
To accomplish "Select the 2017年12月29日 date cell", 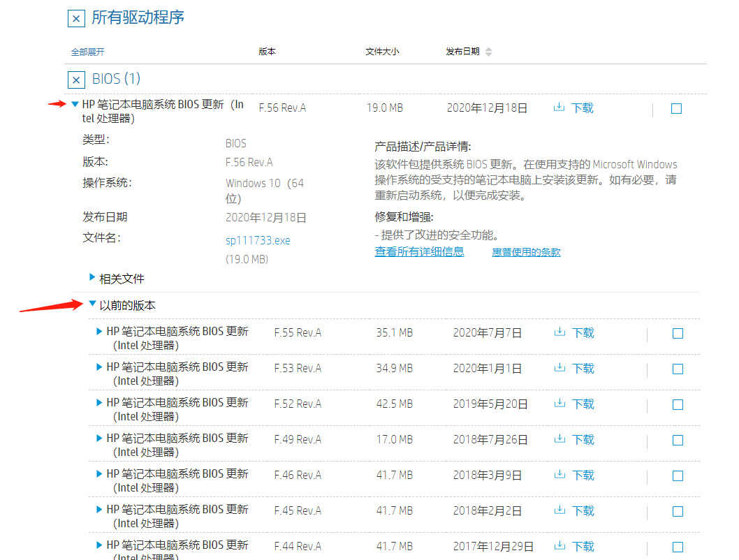I will (493, 546).
